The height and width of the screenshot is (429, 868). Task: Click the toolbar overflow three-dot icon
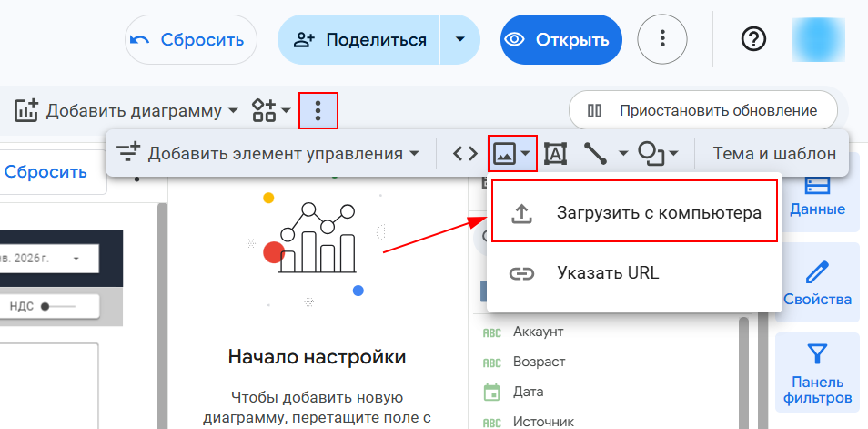pos(318,111)
